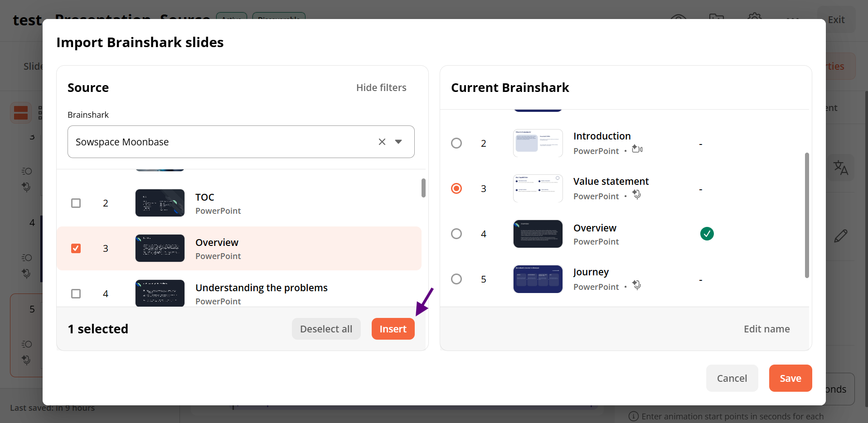Select the Introduction slide radio button

click(x=456, y=143)
